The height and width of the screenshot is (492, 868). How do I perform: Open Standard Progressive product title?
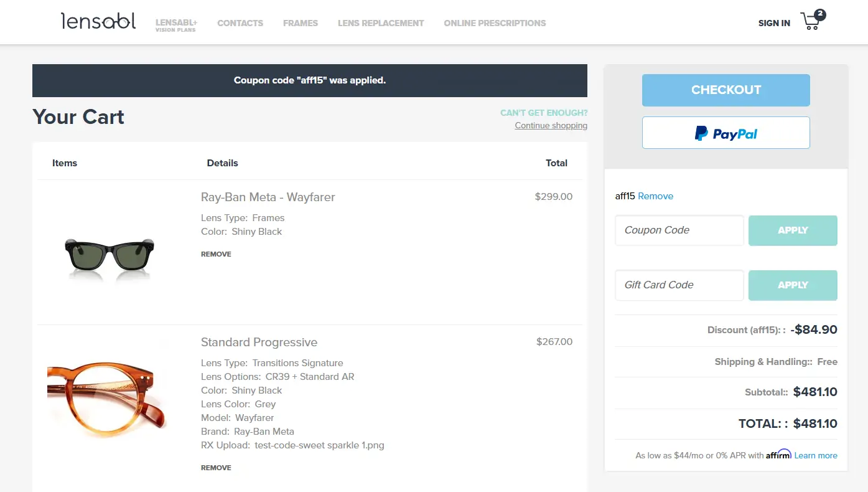259,343
